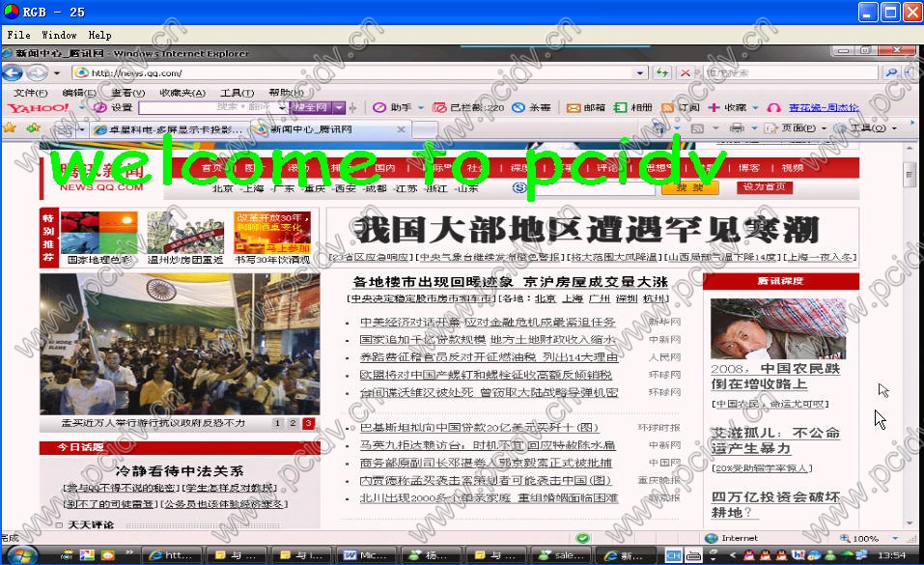Expand the 助手 dropdown arrow
Image resolution: width=924 pixels, height=565 pixels.
(x=421, y=107)
